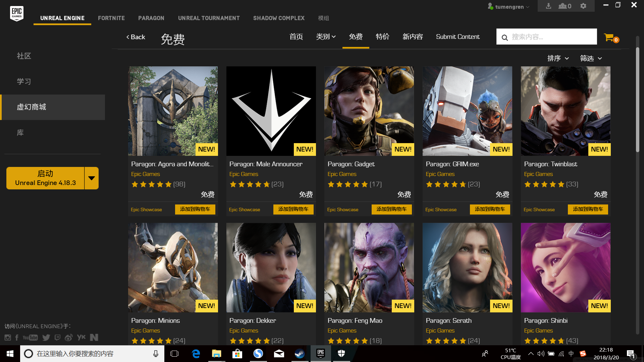Open Unreal Engine Instagram icon
This screenshot has height=362, width=644.
point(8,338)
